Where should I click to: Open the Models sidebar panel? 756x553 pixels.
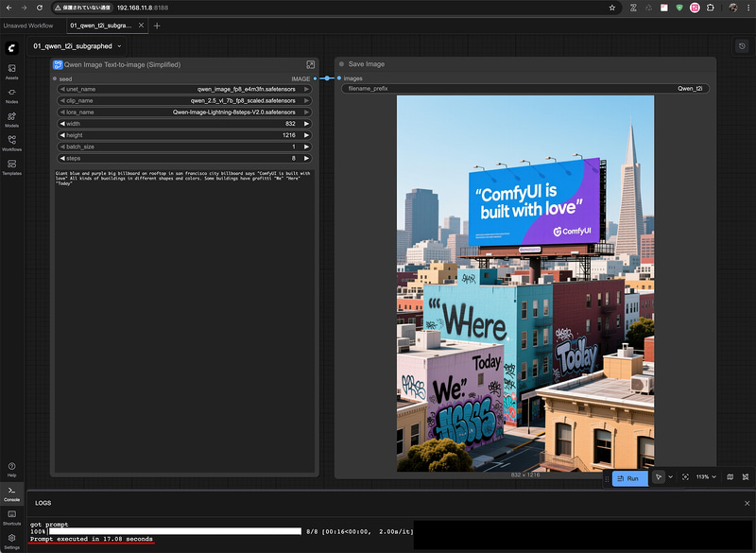[11, 119]
